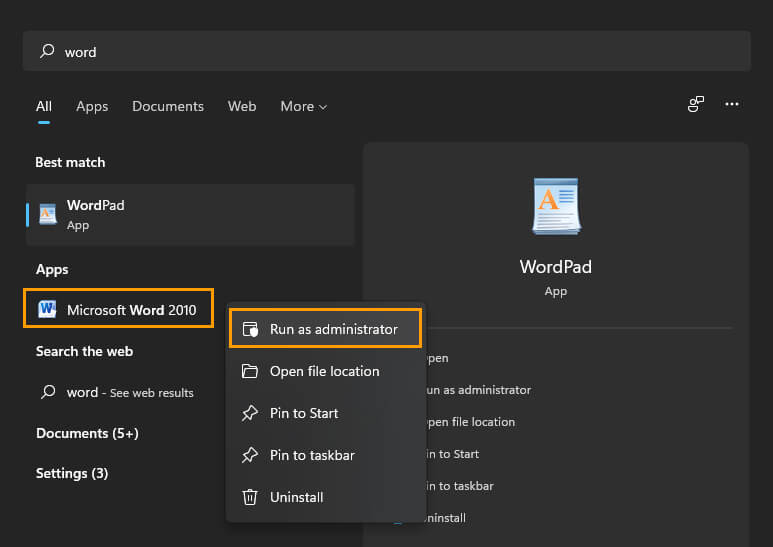Screen dimensions: 773x547
Task: Click Run as administrator in preview pane
Action: click(479, 390)
